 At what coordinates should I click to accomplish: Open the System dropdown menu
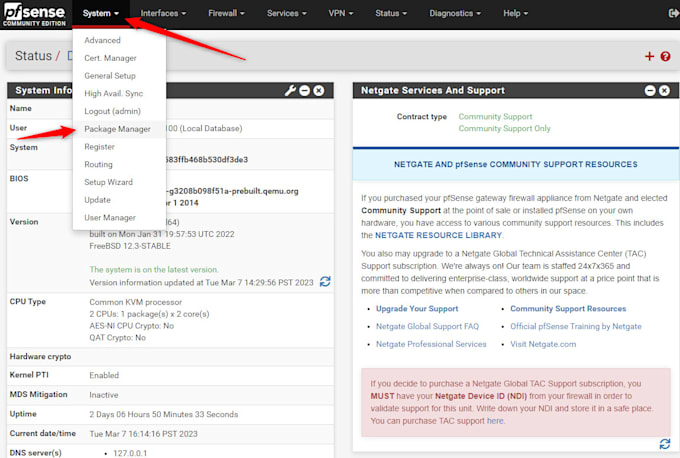101,13
